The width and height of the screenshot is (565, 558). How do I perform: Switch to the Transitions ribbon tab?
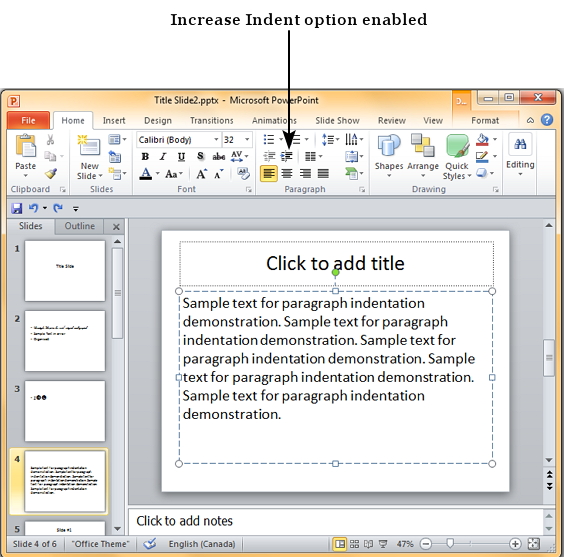pos(212,120)
